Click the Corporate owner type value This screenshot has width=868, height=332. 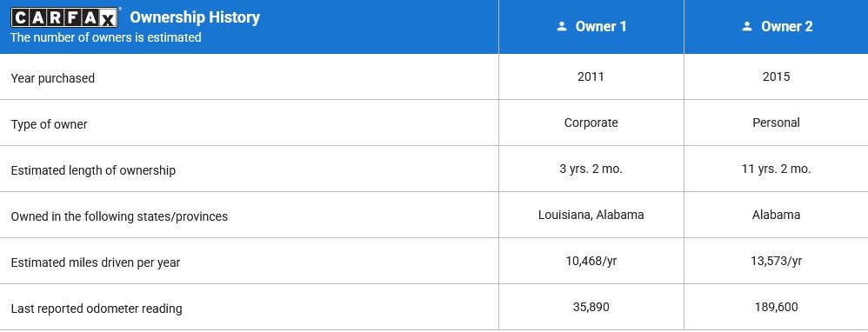(591, 123)
